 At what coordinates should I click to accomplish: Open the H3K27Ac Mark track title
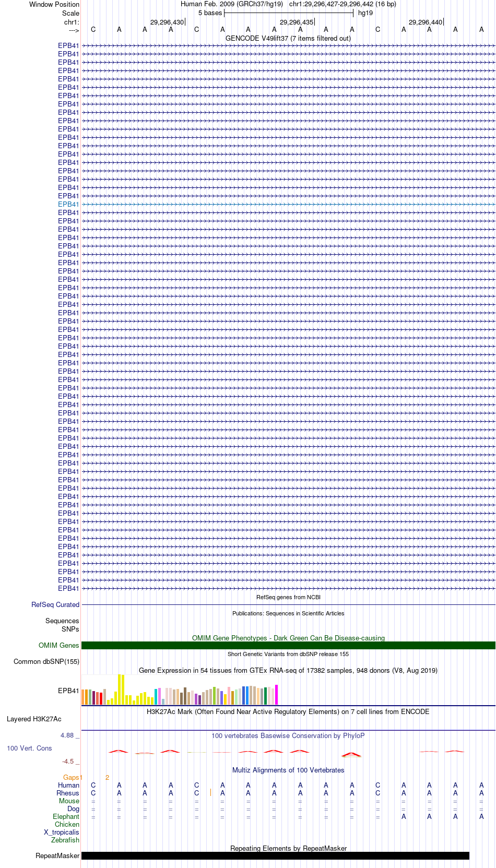coord(288,711)
